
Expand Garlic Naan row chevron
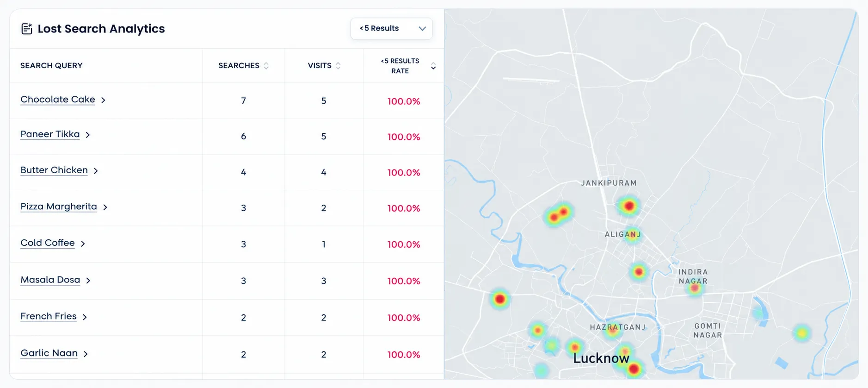point(86,354)
